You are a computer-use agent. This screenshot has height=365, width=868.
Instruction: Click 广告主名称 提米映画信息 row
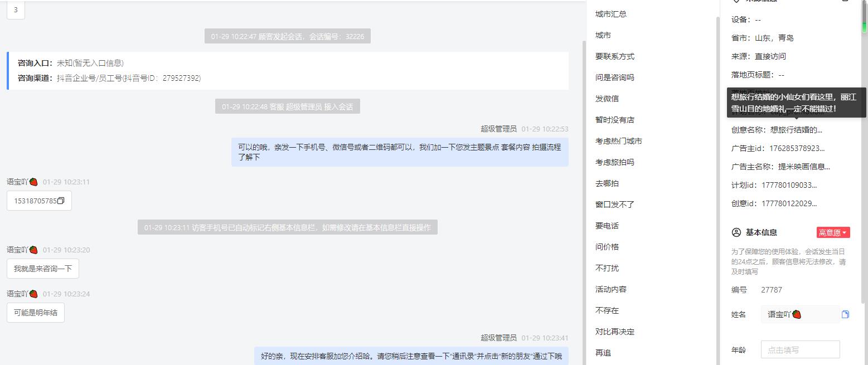(x=780, y=167)
